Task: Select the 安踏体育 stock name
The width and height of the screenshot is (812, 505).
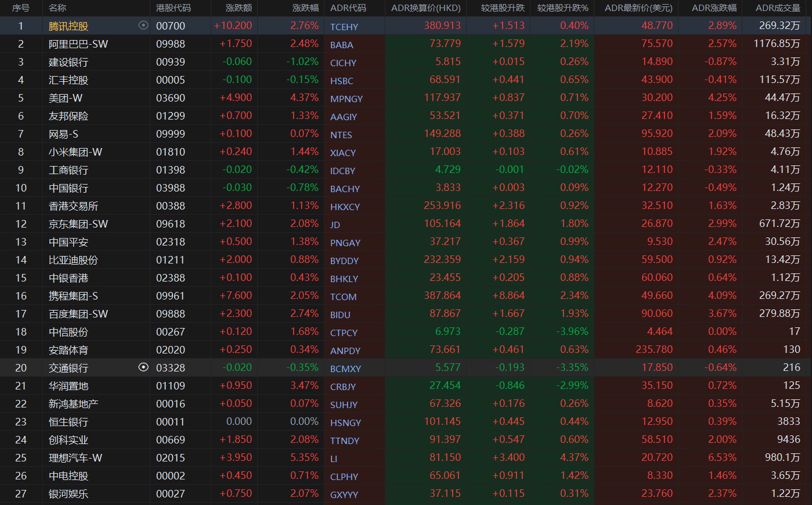Action: pyautogui.click(x=68, y=350)
